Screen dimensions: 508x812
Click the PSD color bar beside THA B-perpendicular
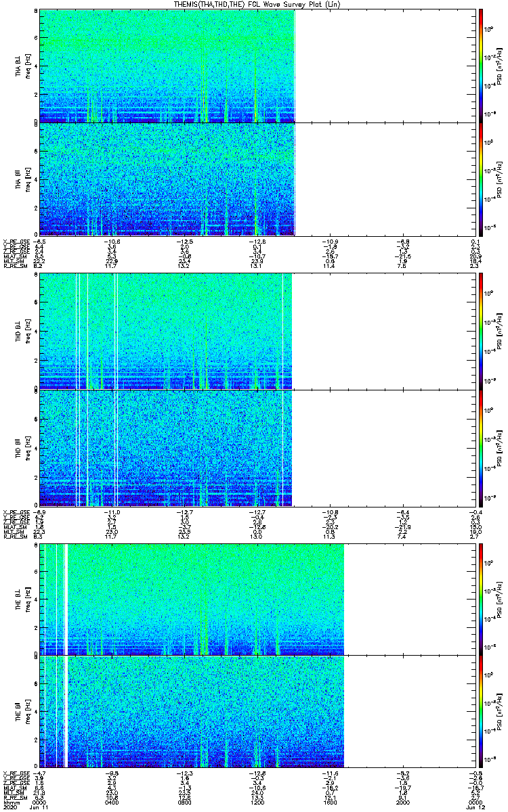[481, 66]
